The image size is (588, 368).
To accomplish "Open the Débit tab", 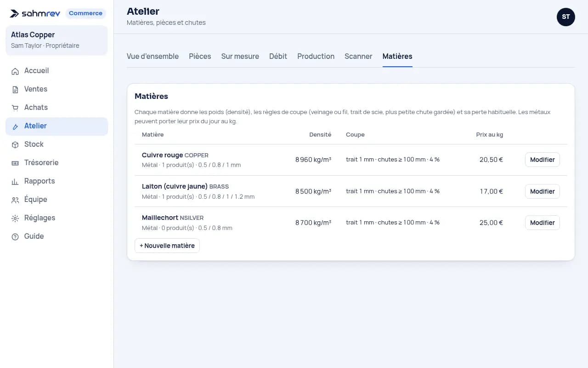I will pyautogui.click(x=278, y=56).
